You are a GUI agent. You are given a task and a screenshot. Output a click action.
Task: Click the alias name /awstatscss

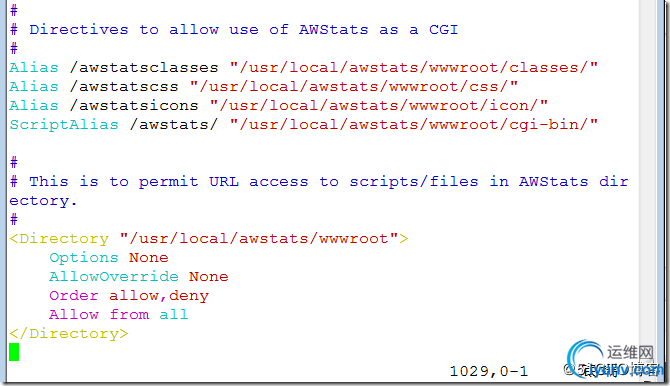pyautogui.click(x=124, y=87)
